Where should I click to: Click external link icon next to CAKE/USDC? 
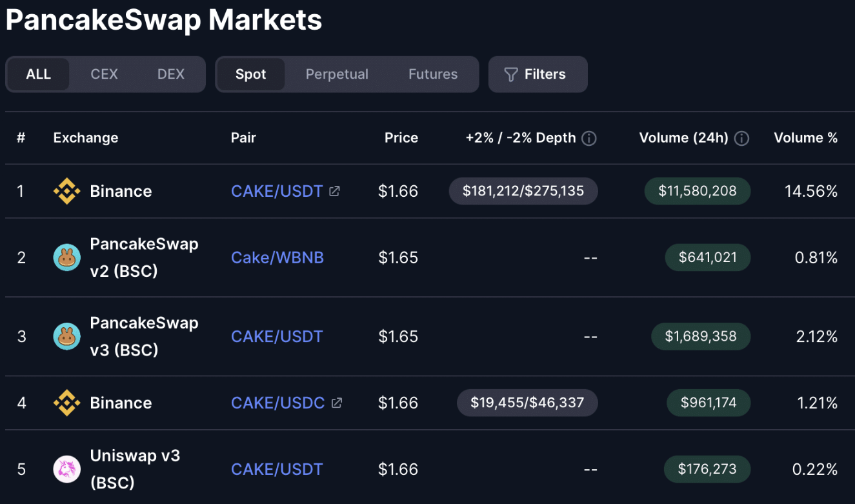(336, 403)
